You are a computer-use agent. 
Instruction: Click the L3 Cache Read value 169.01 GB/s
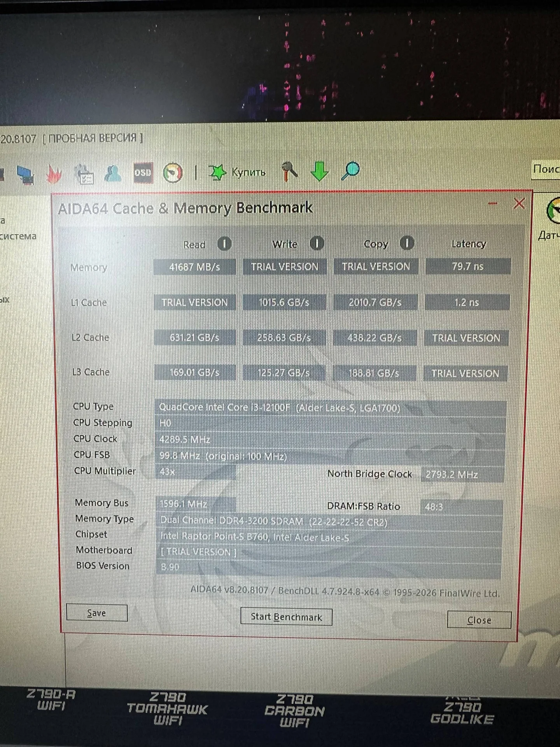195,372
